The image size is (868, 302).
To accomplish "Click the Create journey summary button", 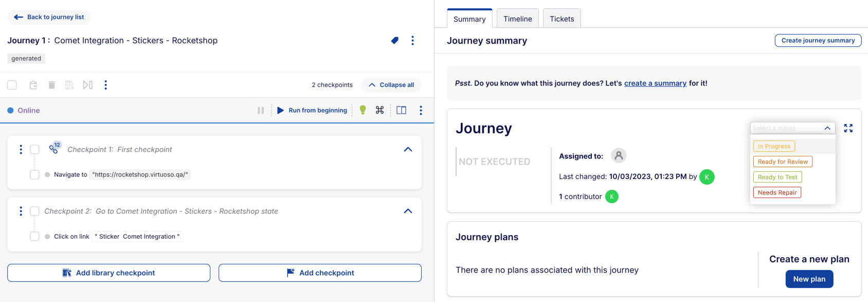I will (x=818, y=40).
